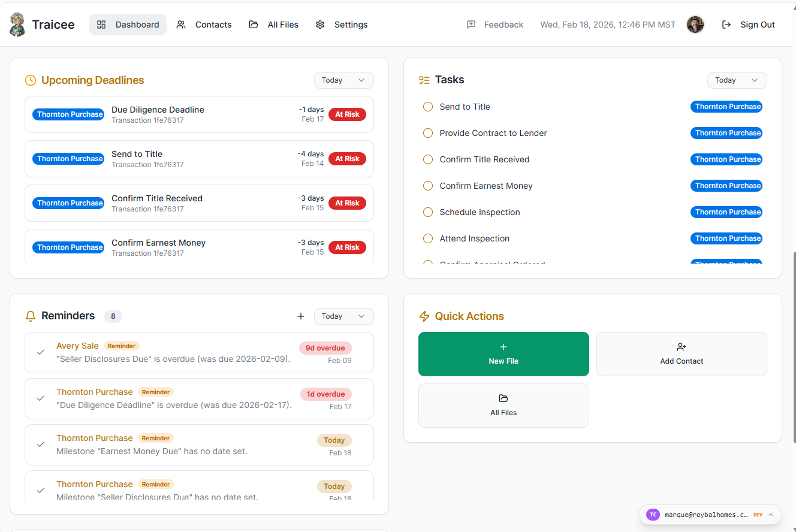Click the person-plus icon on Add Contact
Viewport: 796px width, 532px height.
[682, 347]
